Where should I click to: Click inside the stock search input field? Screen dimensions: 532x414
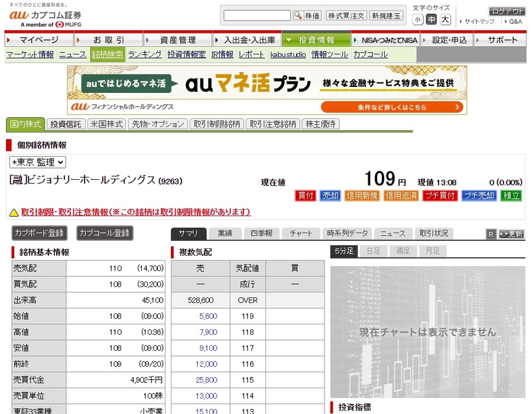(x=255, y=15)
